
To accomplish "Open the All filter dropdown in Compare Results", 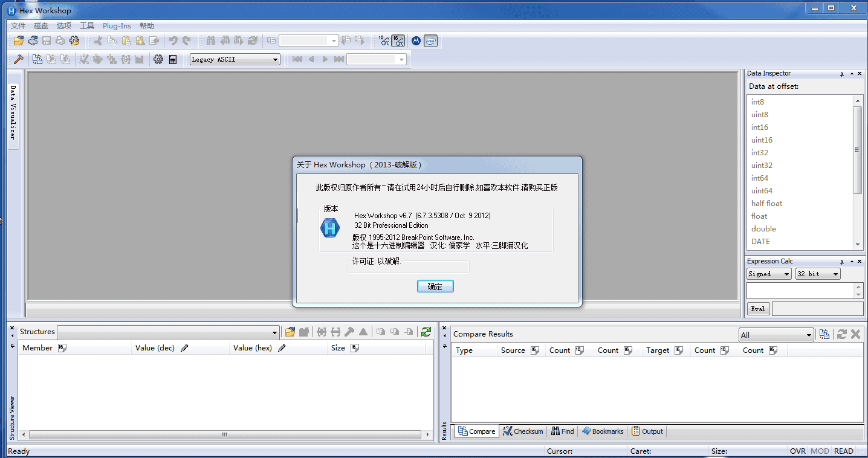I will coord(777,335).
